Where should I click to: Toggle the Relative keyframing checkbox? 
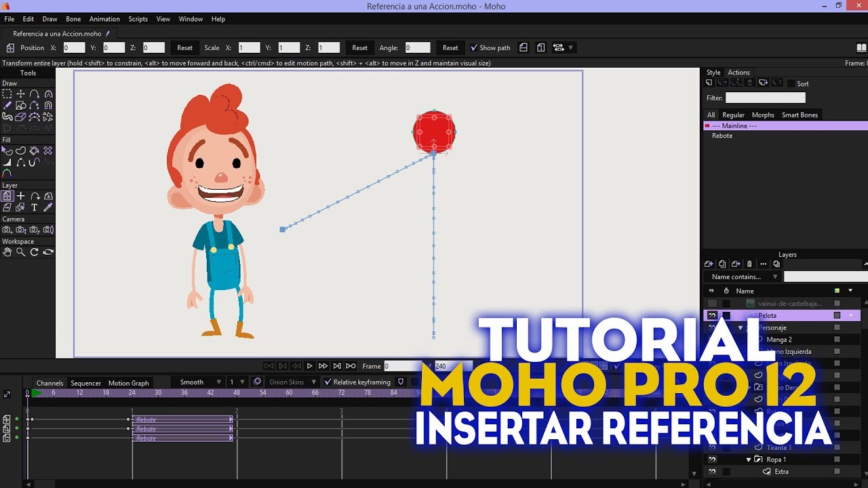[328, 382]
